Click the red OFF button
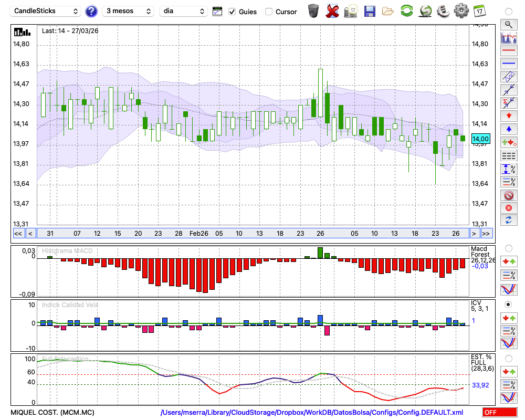The height and width of the screenshot is (420, 525). (499, 413)
